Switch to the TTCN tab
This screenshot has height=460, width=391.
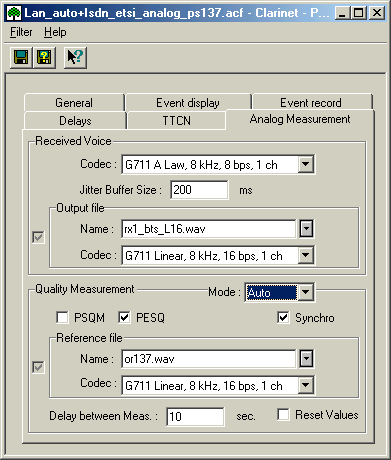click(x=177, y=120)
